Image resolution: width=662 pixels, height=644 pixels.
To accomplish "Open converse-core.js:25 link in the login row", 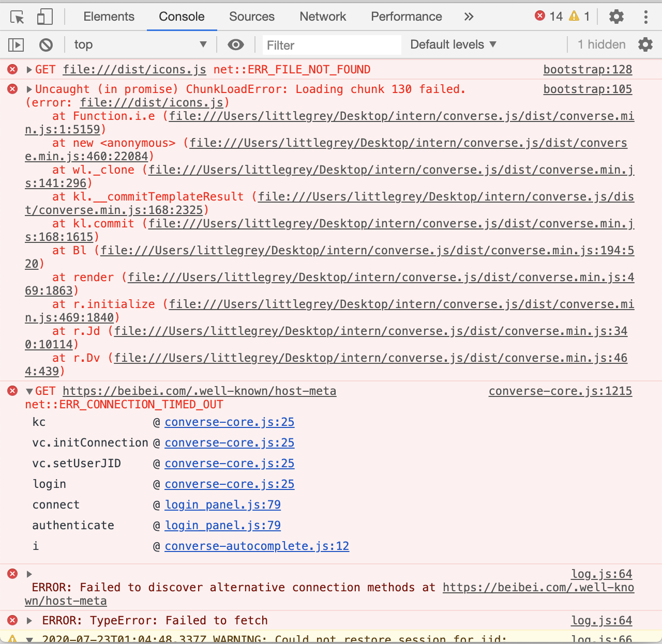I will 230,484.
